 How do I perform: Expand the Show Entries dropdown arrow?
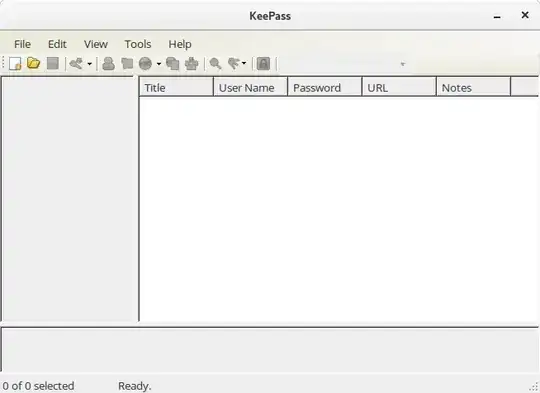pos(244,63)
